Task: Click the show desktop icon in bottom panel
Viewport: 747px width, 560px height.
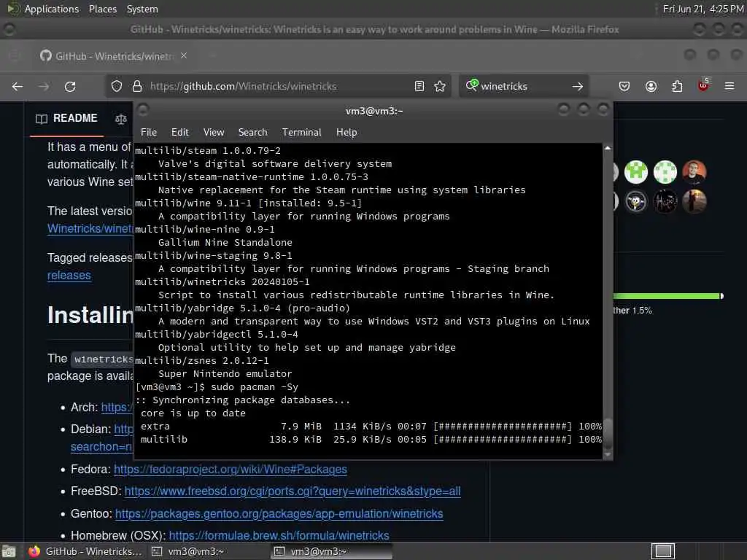Action: tap(9, 551)
